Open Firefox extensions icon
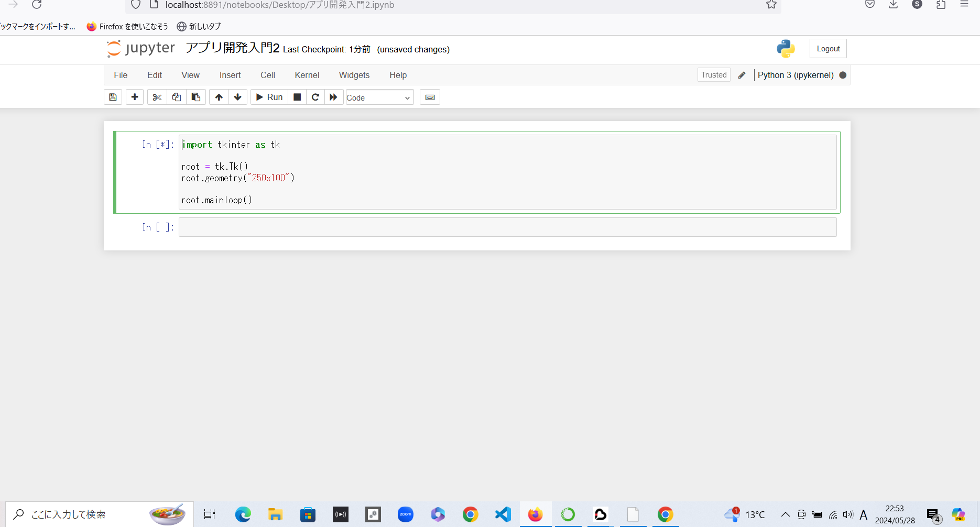This screenshot has width=980, height=527. [941, 5]
